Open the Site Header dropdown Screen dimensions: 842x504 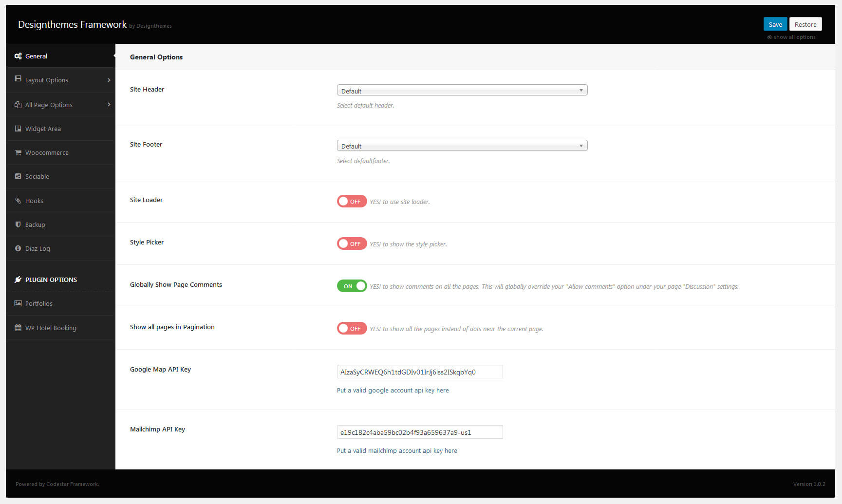tap(462, 90)
